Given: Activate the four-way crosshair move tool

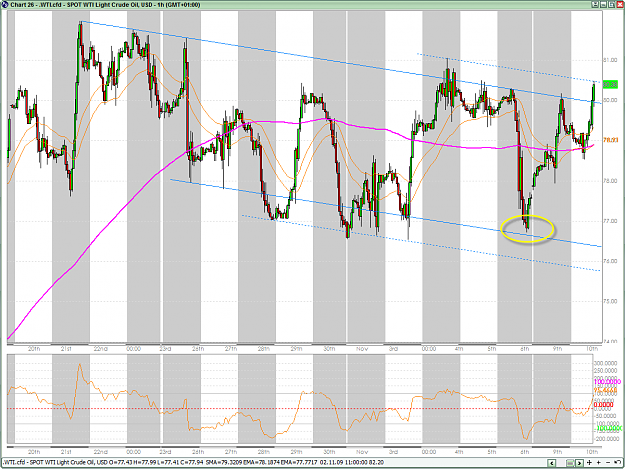Looking at the screenshot, I should click(x=589, y=463).
